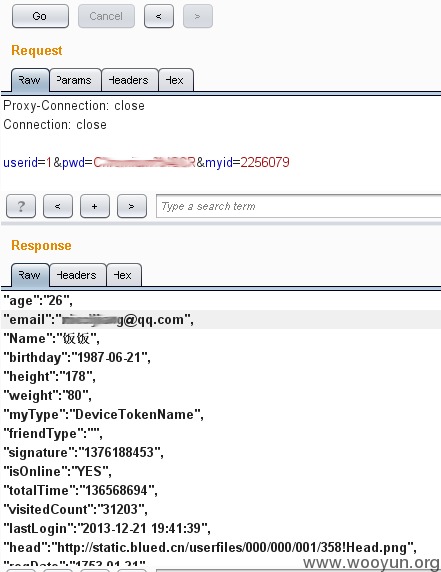Click the userid=1 parameter in request body
The image size is (441, 572).
coord(27,162)
